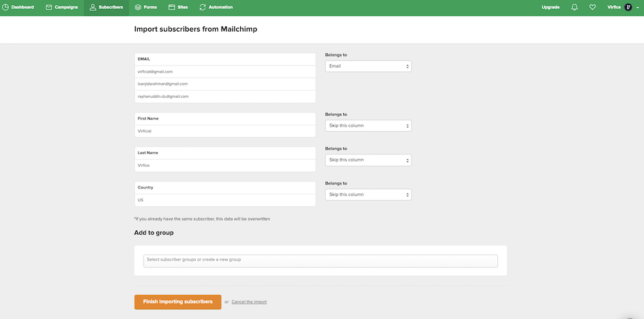644x319 pixels.
Task: Select the Subscribers tab
Action: click(106, 7)
